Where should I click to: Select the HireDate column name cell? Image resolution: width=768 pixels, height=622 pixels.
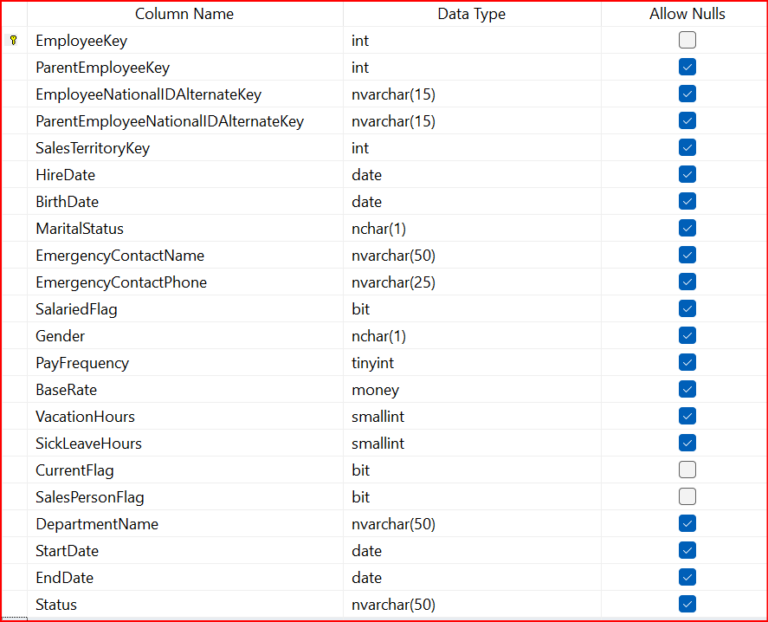point(185,174)
